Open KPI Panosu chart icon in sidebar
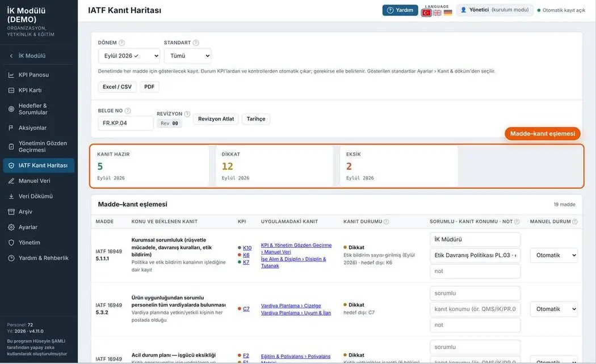Image resolution: width=596 pixels, height=364 pixels. pyautogui.click(x=11, y=75)
